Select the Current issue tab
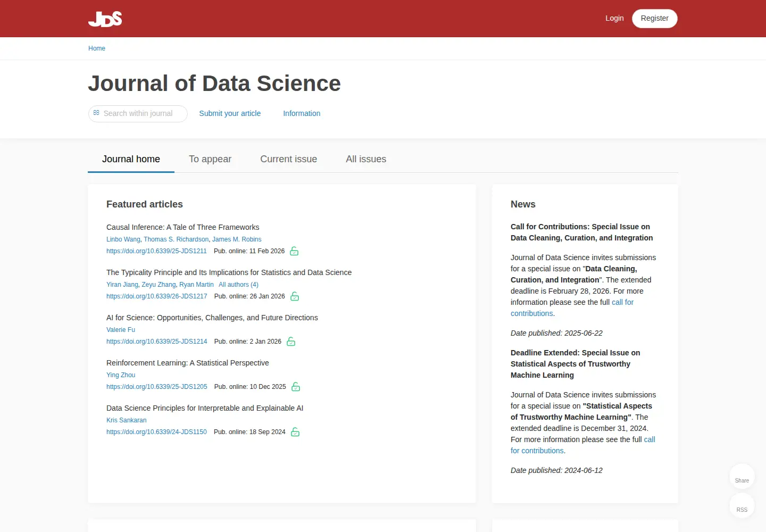The width and height of the screenshot is (766, 532). tap(288, 159)
